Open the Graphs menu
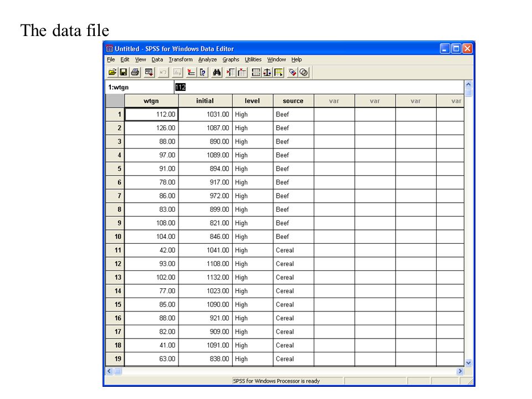 coord(231,60)
